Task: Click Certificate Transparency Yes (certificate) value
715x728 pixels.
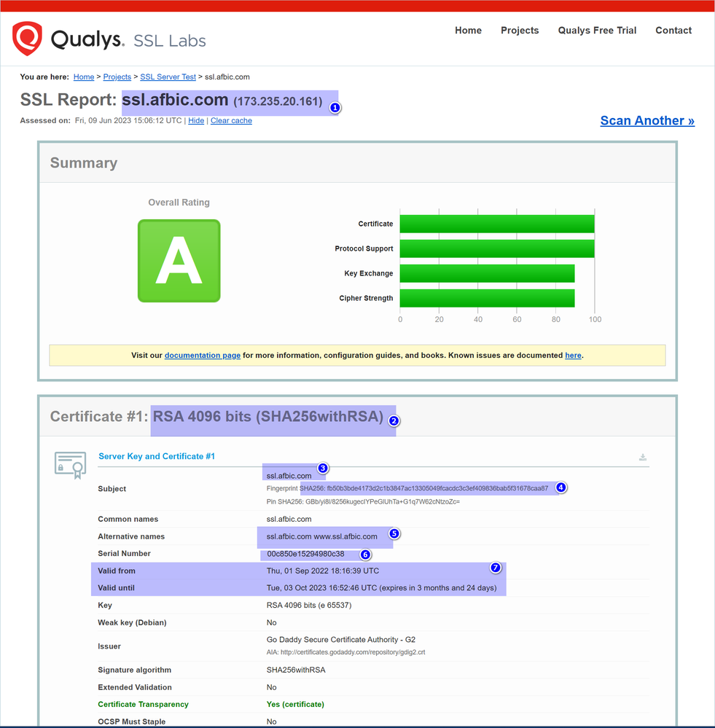Action: coord(295,705)
